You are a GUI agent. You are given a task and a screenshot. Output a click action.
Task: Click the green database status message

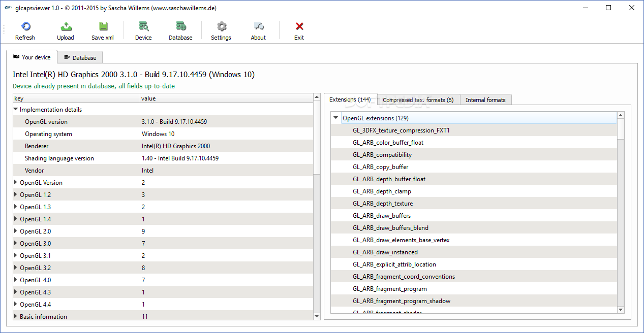pyautogui.click(x=94, y=86)
